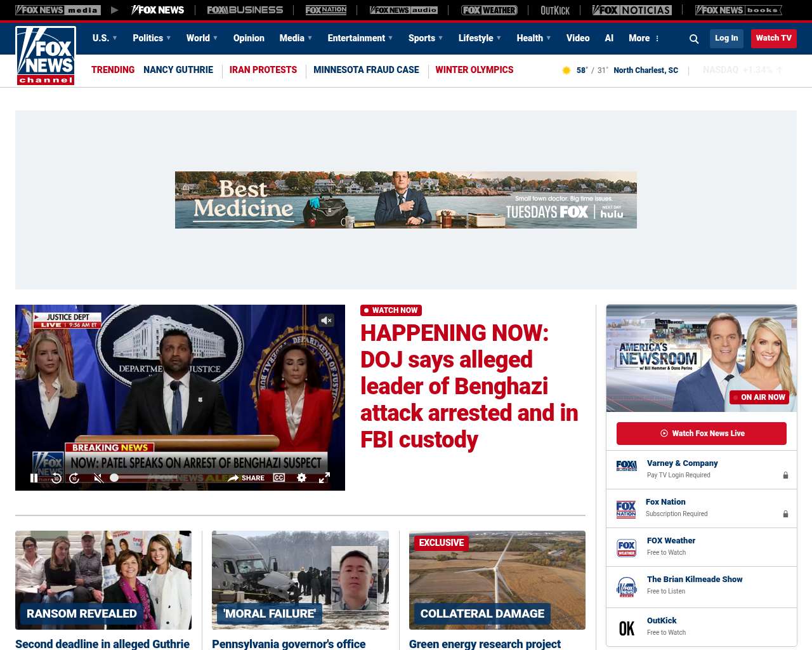Go to Fox Business in top bar
The image size is (812, 650).
click(x=245, y=10)
